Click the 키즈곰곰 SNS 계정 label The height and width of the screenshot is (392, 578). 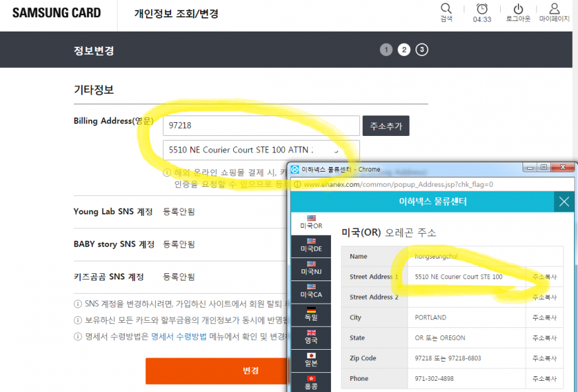(109, 277)
